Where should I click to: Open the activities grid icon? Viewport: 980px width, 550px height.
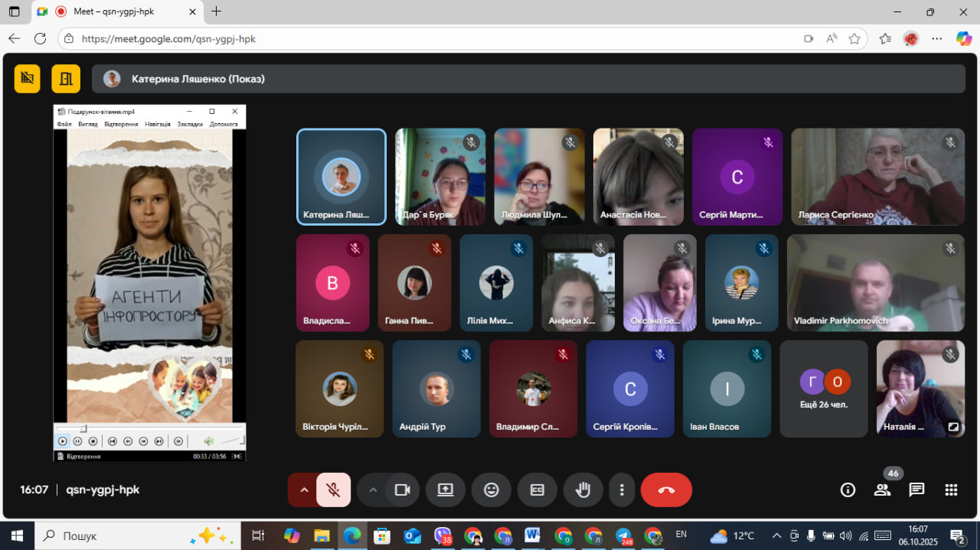(x=951, y=490)
